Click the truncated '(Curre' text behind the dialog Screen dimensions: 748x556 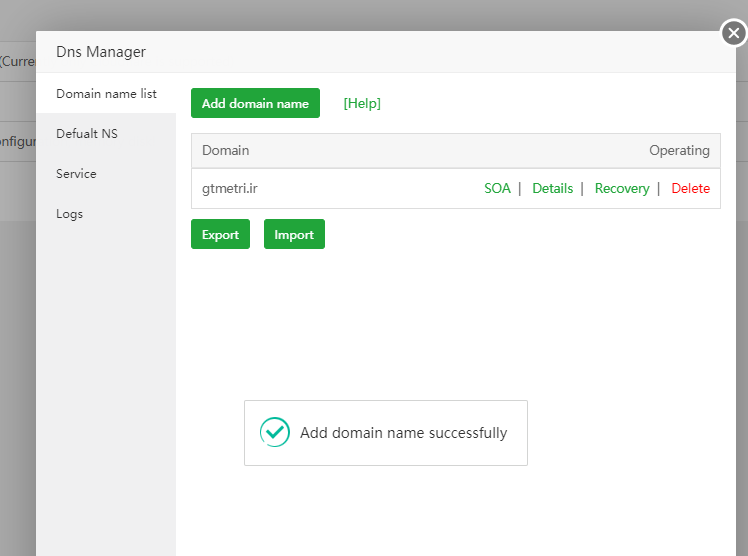(17, 61)
